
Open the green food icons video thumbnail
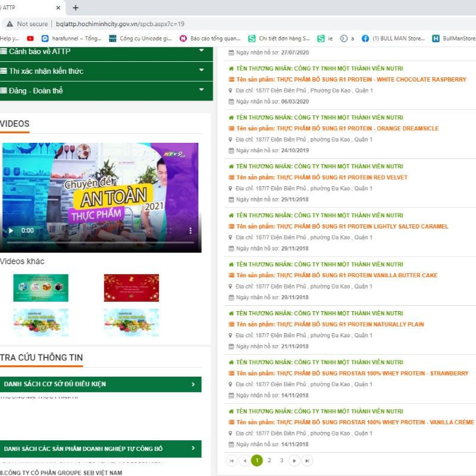(x=40, y=288)
